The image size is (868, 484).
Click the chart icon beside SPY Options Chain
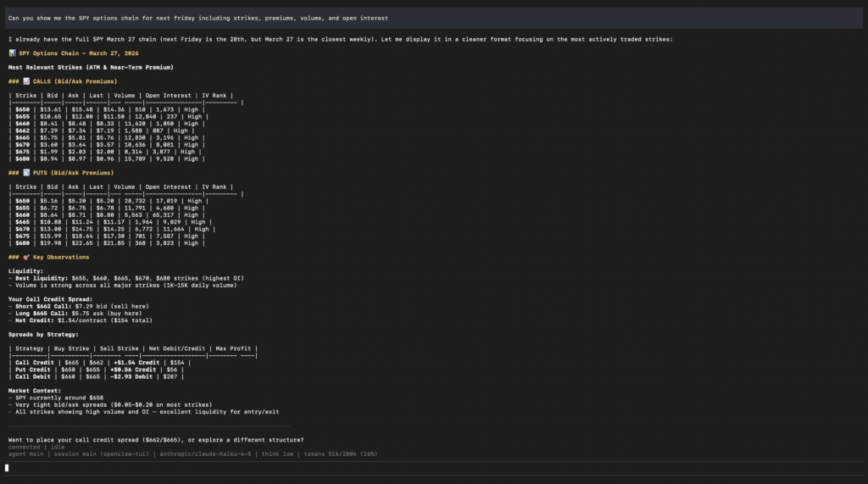(12, 53)
